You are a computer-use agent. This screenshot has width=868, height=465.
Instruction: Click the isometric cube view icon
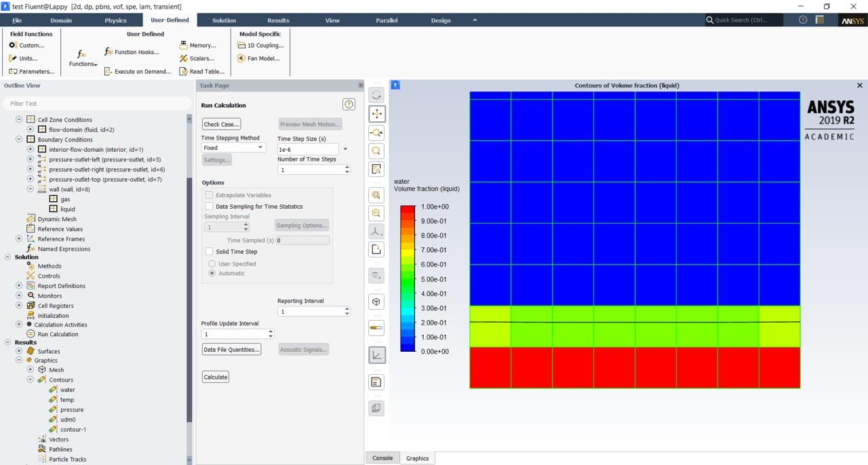click(x=376, y=302)
